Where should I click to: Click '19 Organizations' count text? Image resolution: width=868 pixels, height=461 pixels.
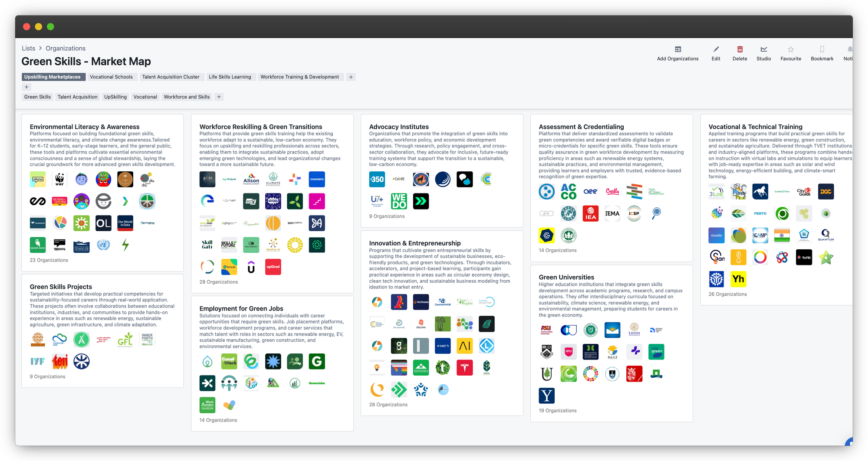(558, 411)
